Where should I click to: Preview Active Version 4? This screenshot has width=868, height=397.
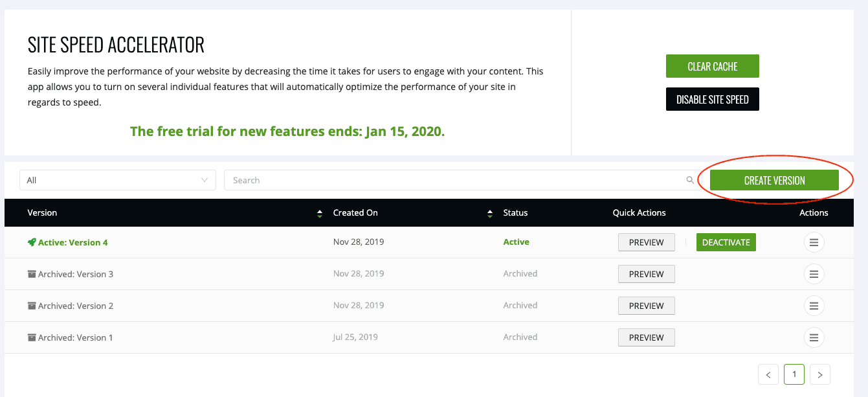[646, 242]
